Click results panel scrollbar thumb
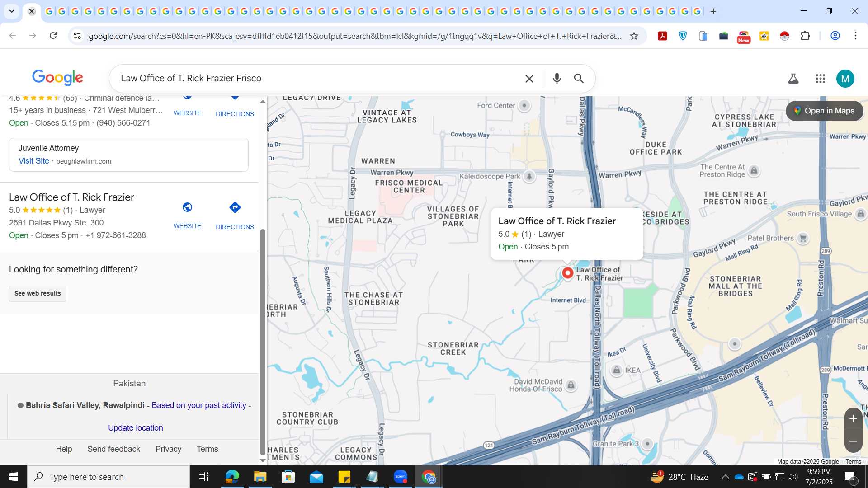 [263, 343]
